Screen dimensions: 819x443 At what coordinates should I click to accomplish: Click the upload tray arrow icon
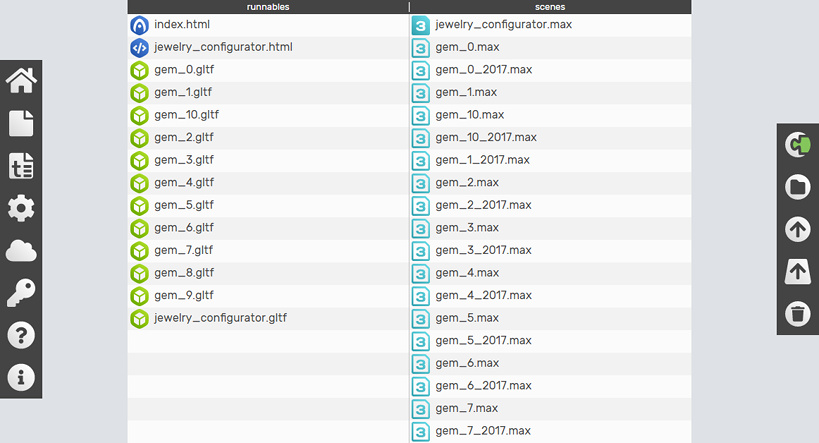[x=798, y=271]
